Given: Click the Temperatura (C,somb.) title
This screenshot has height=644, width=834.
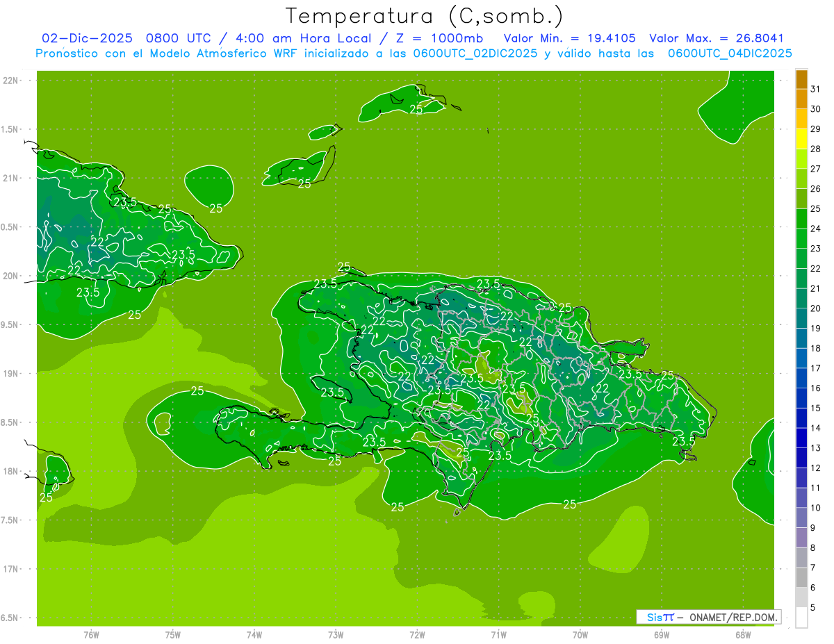Looking at the screenshot, I should coord(423,16).
